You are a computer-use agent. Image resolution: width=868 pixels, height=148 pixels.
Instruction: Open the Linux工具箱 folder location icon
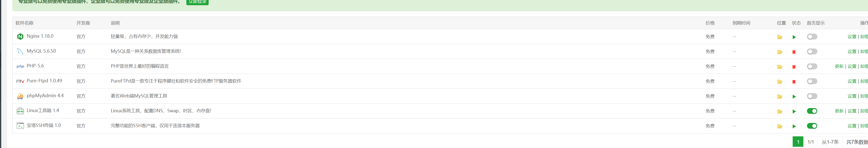coord(779,111)
